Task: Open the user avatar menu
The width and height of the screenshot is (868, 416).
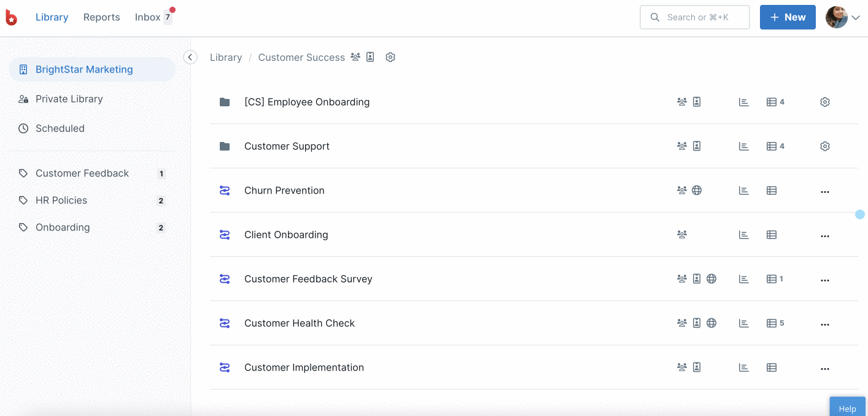Action: point(842,17)
